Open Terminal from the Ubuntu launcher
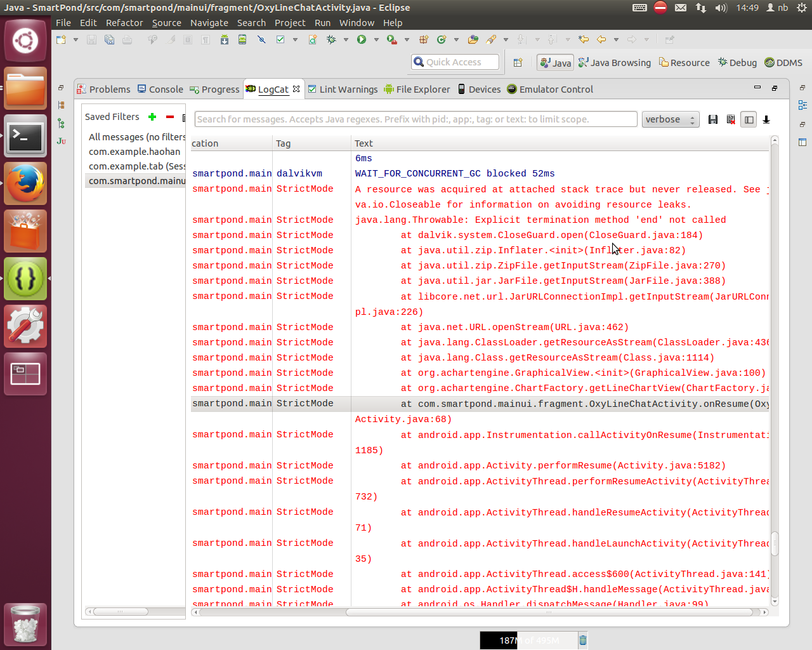812x650 pixels. [25, 136]
